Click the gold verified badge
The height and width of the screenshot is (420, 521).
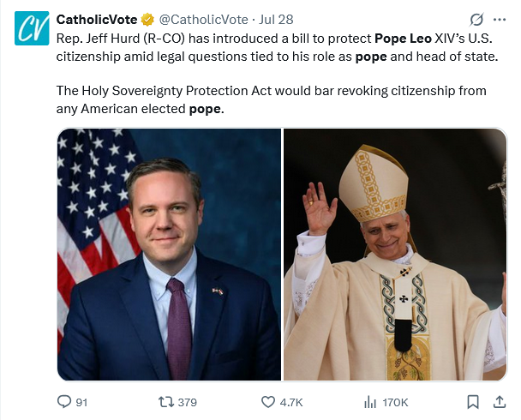click(x=148, y=19)
